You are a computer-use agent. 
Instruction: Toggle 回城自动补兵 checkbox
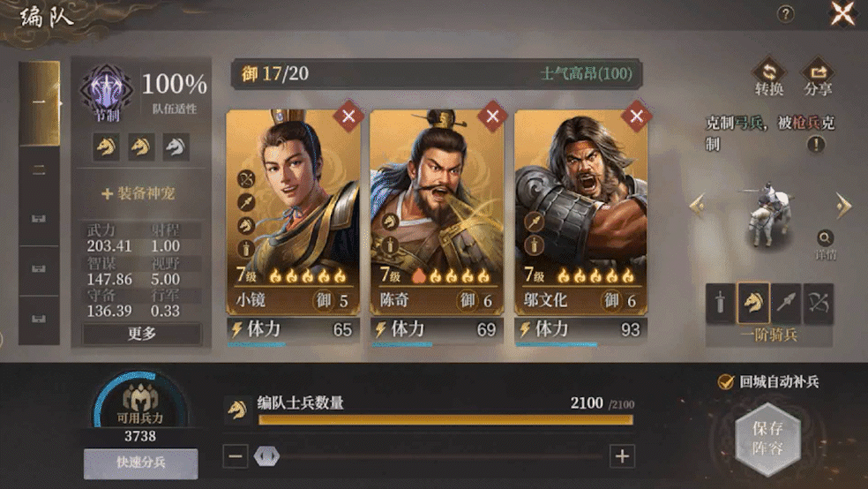coord(725,381)
